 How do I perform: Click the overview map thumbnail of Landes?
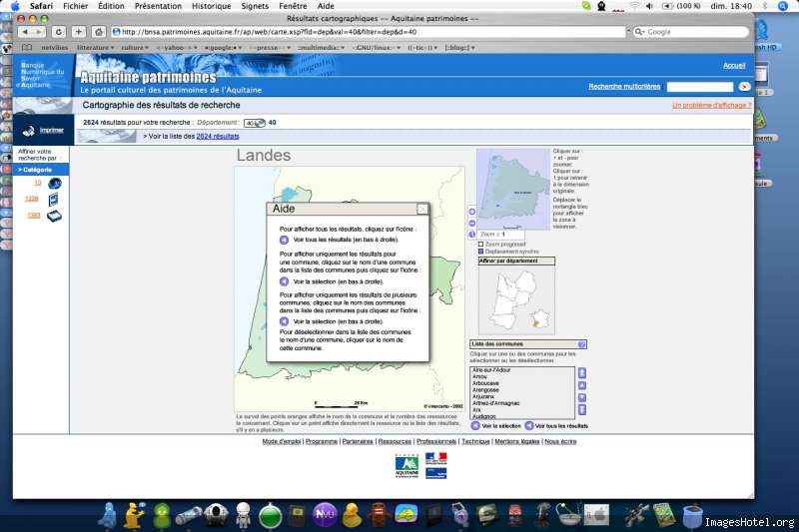coord(513,189)
